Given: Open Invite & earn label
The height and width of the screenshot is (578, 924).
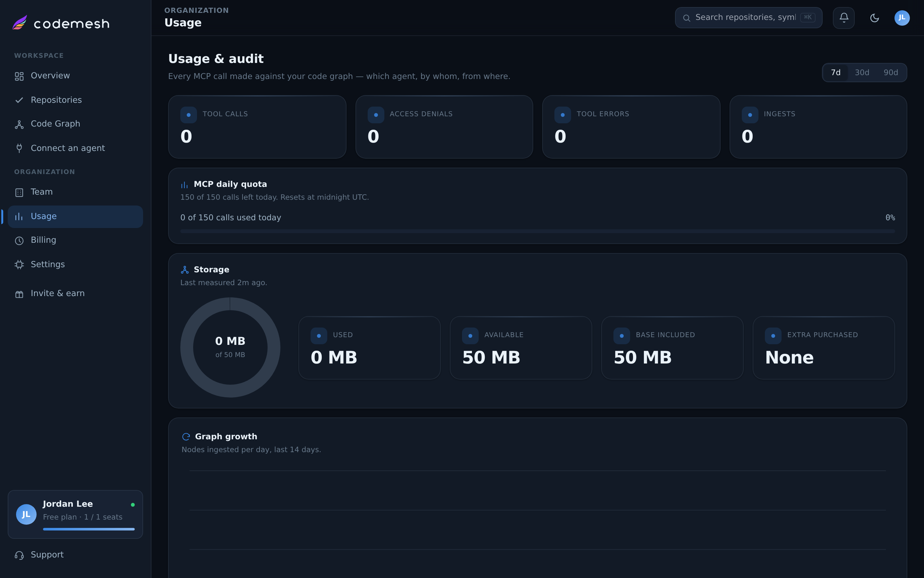Looking at the screenshot, I should pos(58,293).
